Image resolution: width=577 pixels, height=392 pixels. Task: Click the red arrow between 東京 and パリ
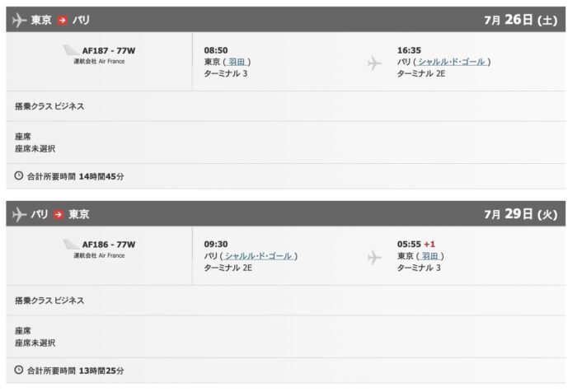(x=62, y=20)
